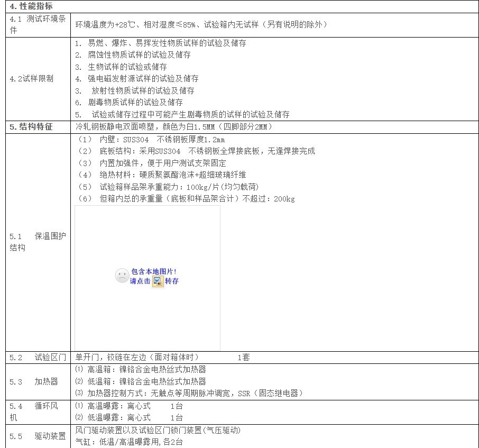Click the 5.3 加热器 row label
The height and width of the screenshot is (448, 479).
(34, 381)
